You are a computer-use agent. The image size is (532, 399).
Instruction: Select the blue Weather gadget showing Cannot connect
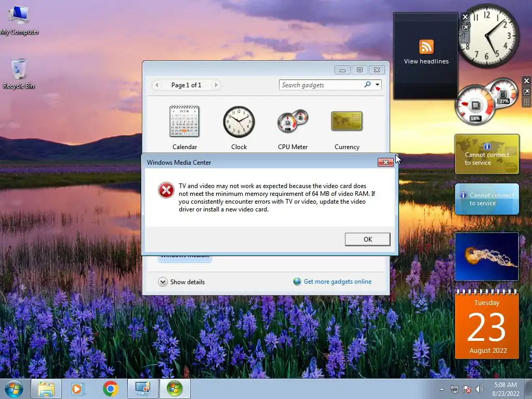(x=487, y=199)
